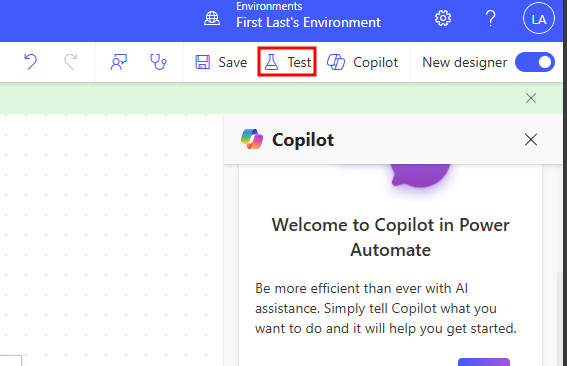
Task: Click the Redo arrow icon
Action: [71, 62]
